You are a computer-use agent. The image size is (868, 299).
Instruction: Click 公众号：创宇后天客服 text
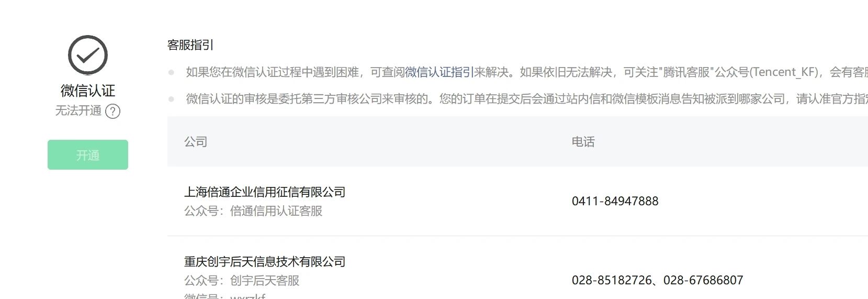tap(242, 281)
